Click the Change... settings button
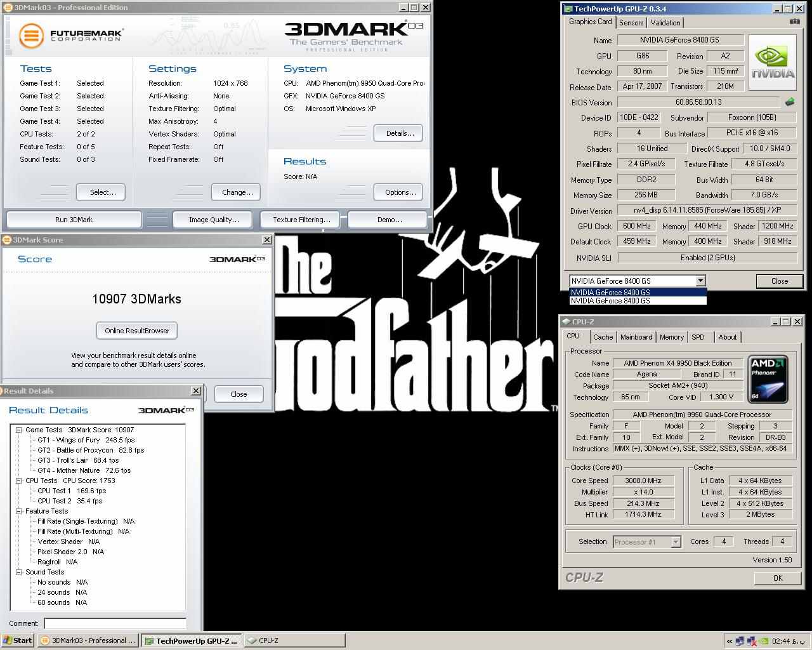 [x=237, y=192]
